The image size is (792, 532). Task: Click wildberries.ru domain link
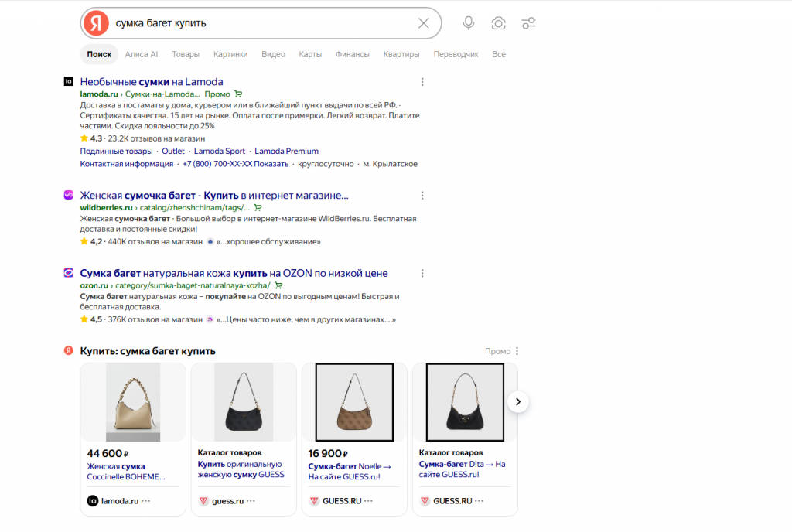tap(106, 207)
